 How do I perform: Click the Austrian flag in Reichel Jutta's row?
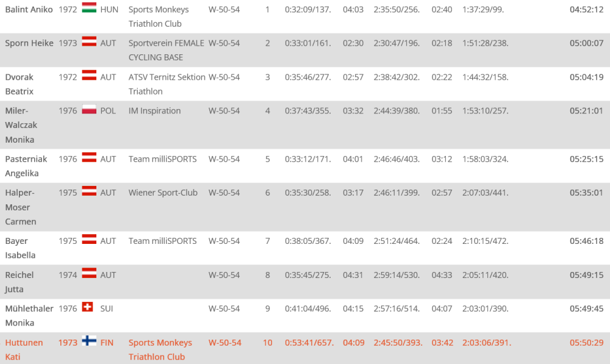coord(89,273)
